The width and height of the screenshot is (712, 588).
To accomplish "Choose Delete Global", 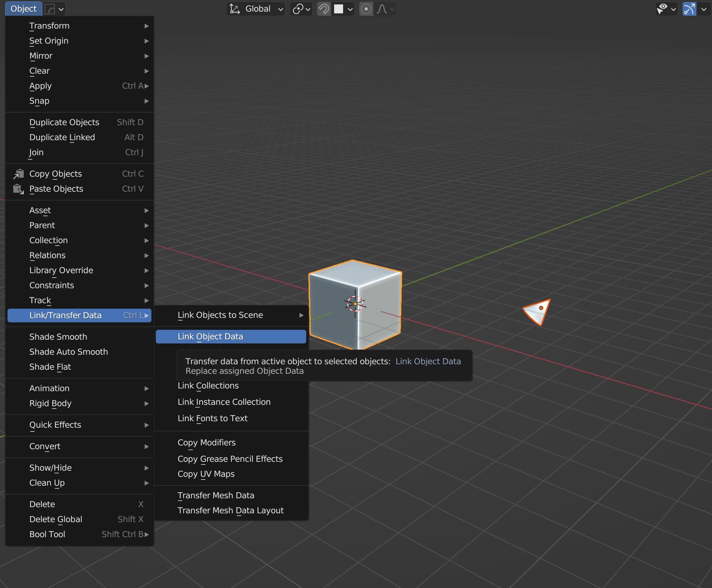I will 79,519.
